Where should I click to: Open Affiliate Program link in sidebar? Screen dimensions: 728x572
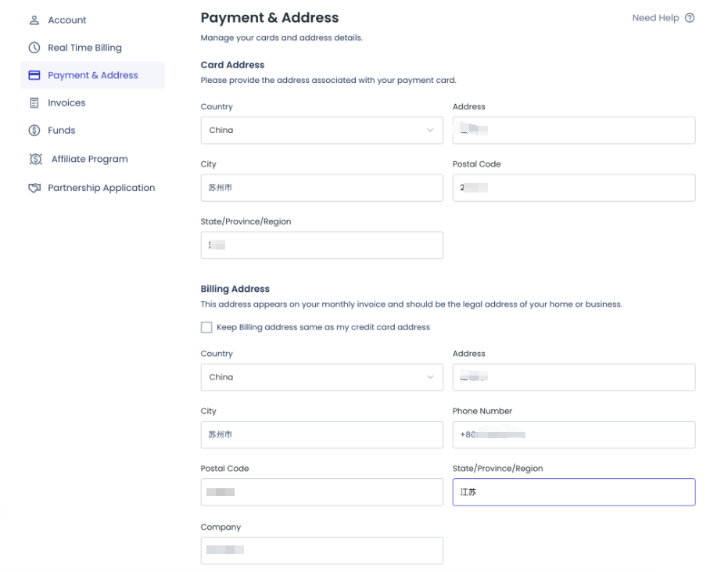coord(89,159)
